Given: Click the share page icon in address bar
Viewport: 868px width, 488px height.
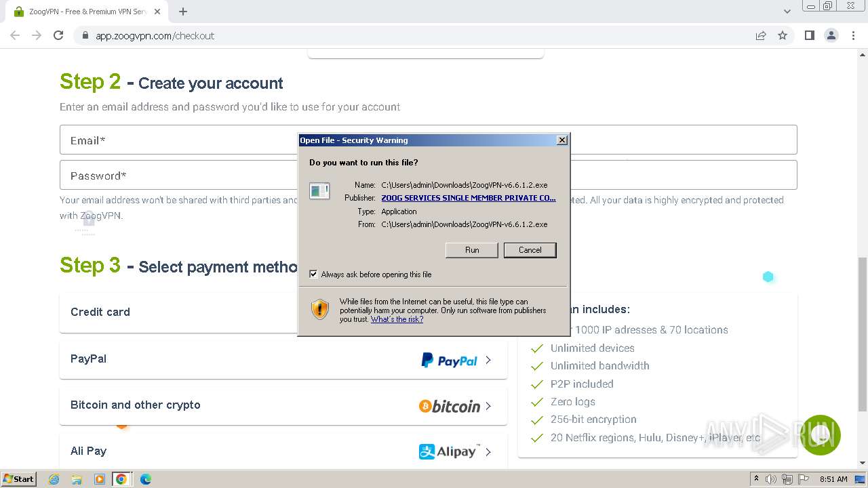Looking at the screenshot, I should 761,35.
